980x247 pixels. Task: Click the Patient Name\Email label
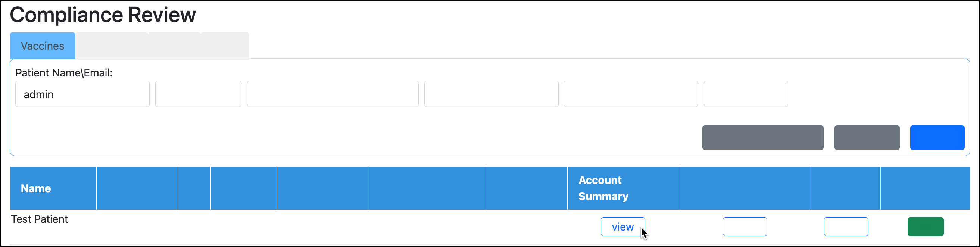[x=64, y=72]
